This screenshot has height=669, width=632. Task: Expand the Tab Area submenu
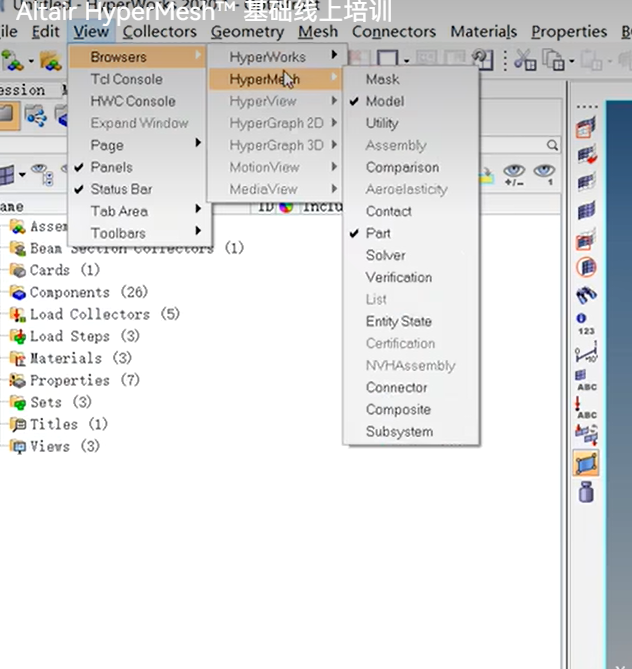137,211
